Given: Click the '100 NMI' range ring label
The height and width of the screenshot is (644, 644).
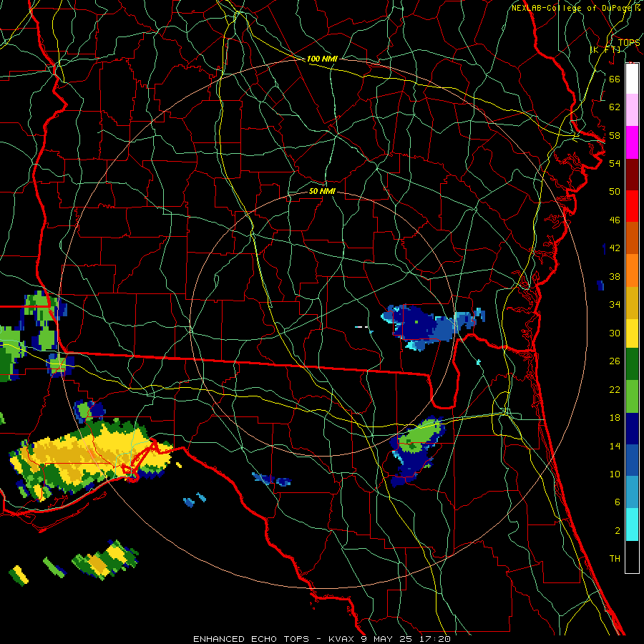Looking at the screenshot, I should 322,59.
